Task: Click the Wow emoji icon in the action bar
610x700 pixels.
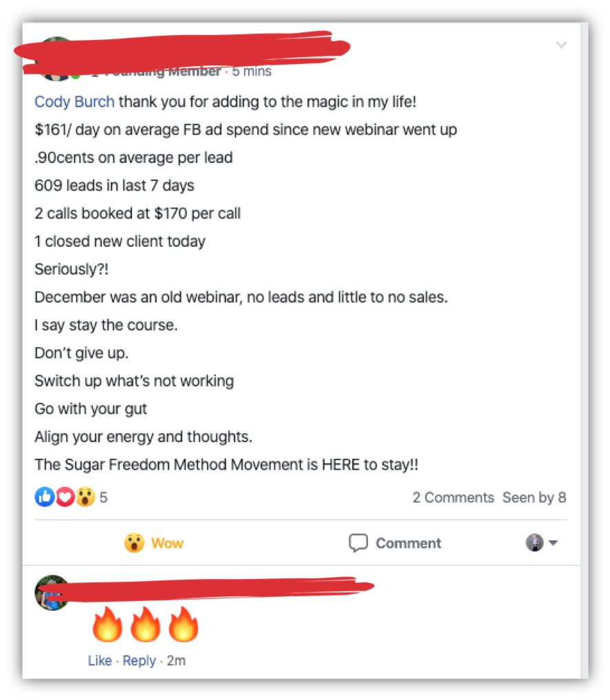Action: click(134, 543)
